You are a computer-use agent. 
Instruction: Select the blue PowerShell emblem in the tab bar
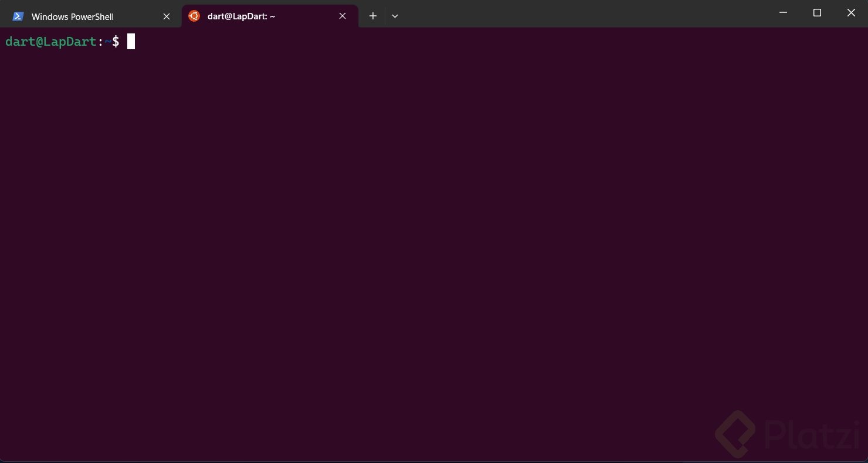(x=18, y=16)
